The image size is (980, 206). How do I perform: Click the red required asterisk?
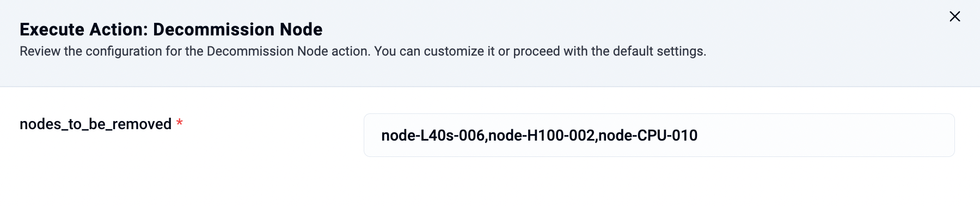(x=179, y=123)
